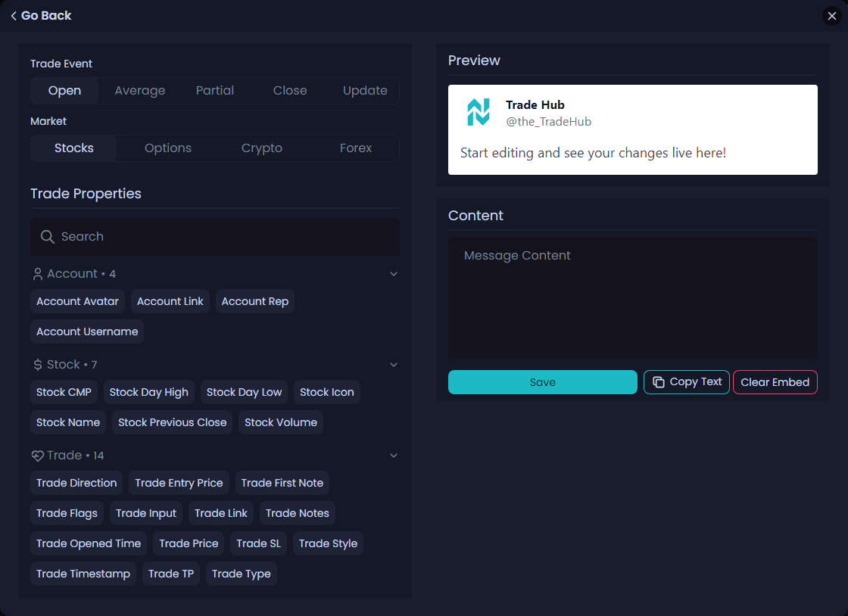Switch trade event to Partial
The height and width of the screenshot is (616, 848).
[x=215, y=91]
